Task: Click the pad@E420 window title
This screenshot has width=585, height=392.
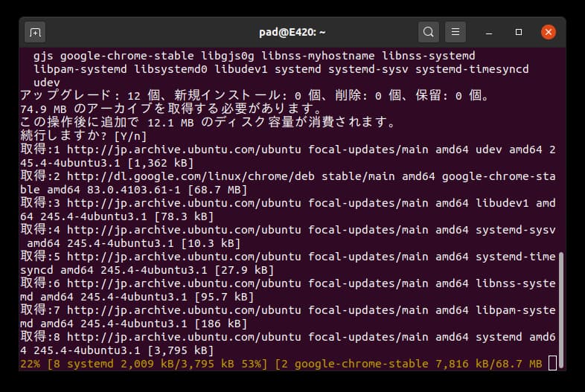Action: (x=292, y=33)
